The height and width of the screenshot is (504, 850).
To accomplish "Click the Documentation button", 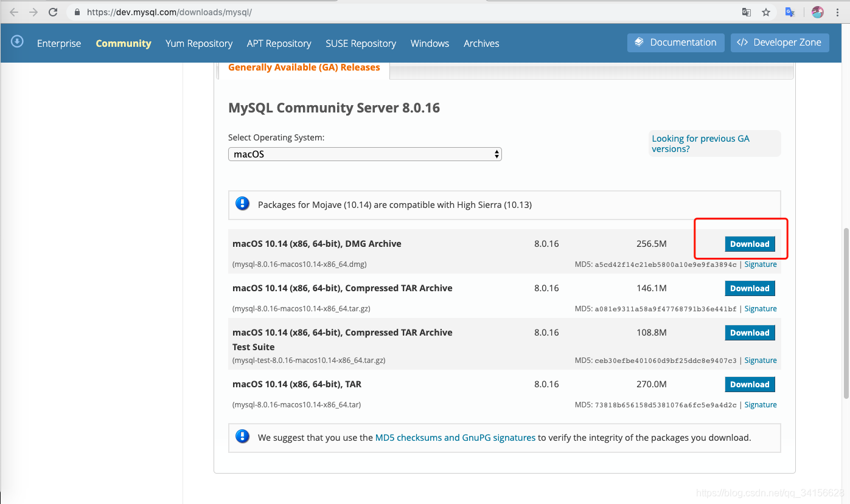I will pyautogui.click(x=676, y=43).
